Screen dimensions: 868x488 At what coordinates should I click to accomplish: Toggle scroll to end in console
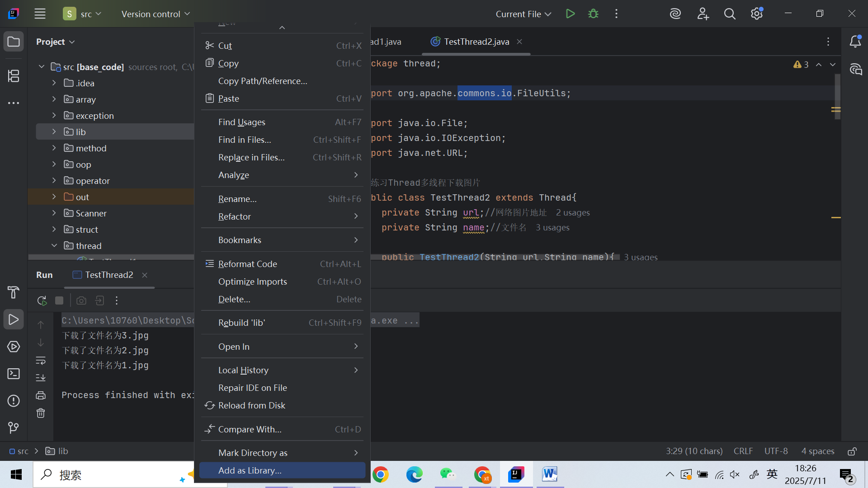(x=41, y=378)
